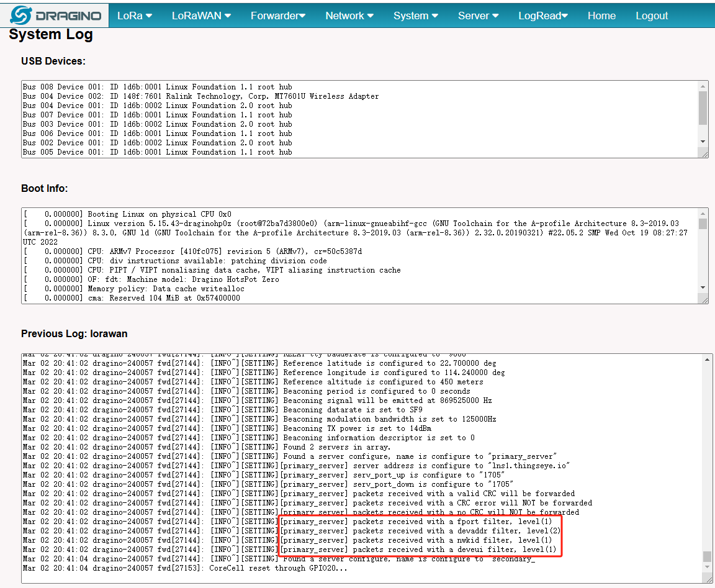Click Boot Info scrollbar up arrow
The width and height of the screenshot is (715, 588).
[703, 214]
